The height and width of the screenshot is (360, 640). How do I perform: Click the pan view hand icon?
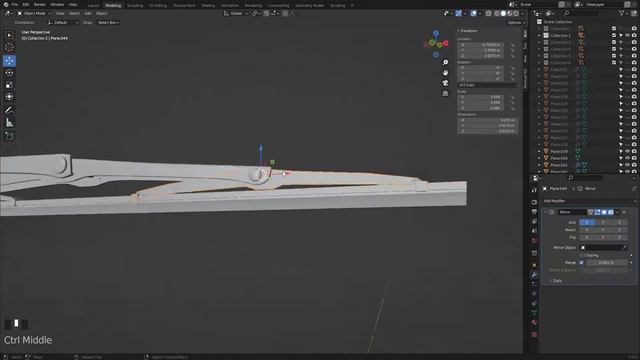click(x=445, y=73)
